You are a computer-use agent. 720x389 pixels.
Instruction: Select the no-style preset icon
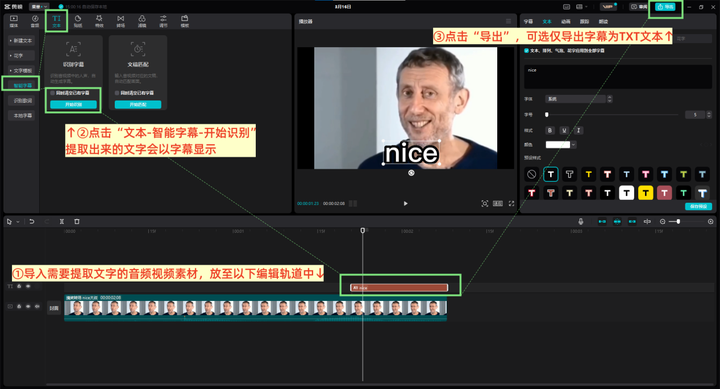[531, 174]
